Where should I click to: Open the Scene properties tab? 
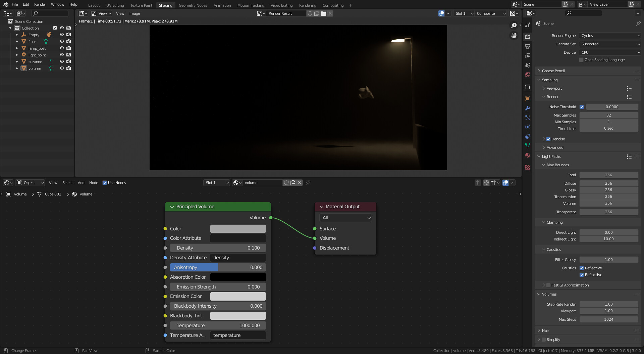(x=528, y=65)
